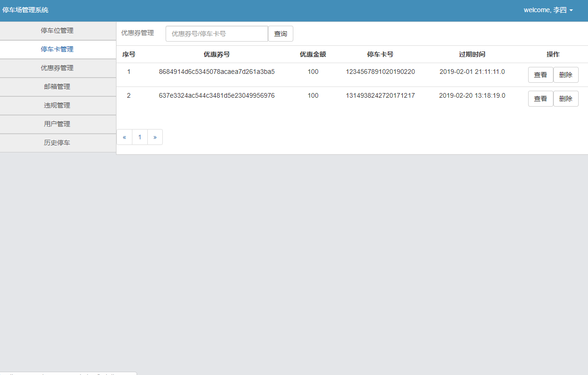The image size is (588, 375).
Task: Switch to 违规管理 in sidebar
Action: [x=57, y=106]
